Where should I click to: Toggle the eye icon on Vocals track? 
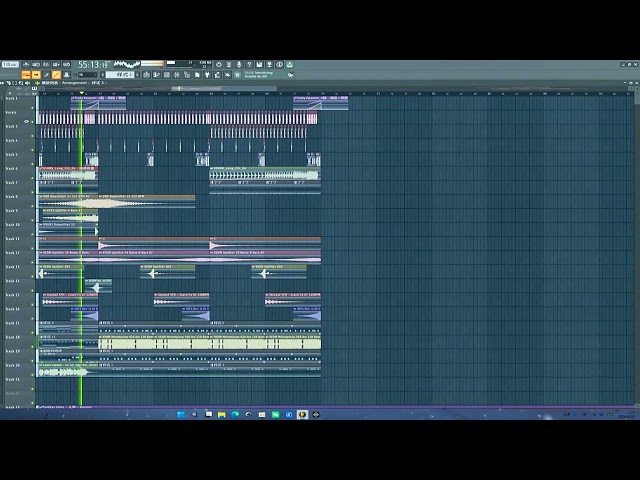(27, 121)
